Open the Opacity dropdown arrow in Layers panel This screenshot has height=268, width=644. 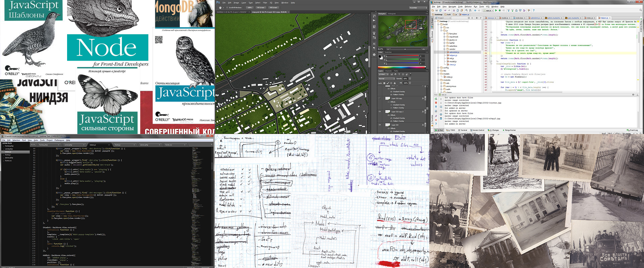click(410, 79)
